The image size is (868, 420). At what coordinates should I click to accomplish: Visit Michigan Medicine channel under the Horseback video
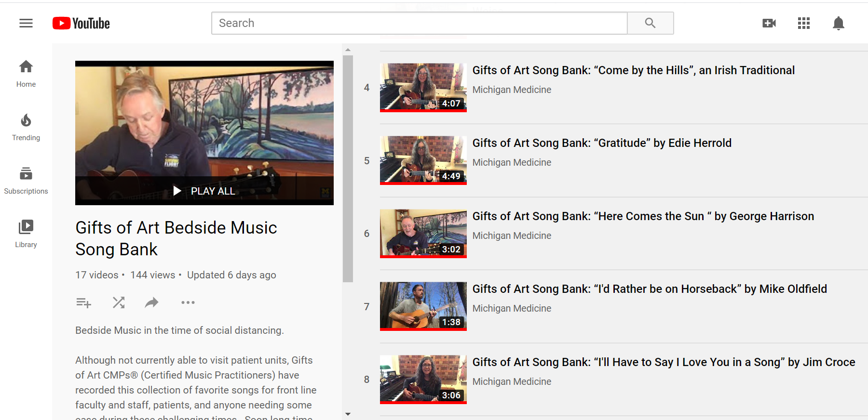512,308
